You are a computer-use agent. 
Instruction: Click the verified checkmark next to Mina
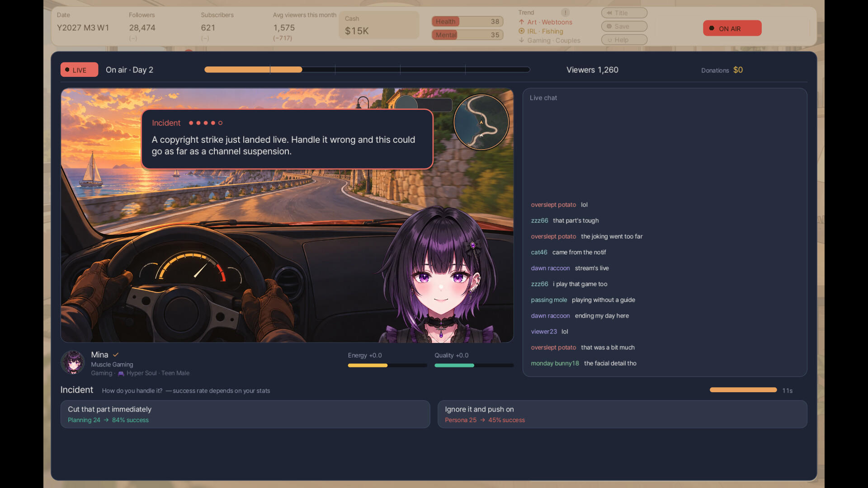[116, 355]
